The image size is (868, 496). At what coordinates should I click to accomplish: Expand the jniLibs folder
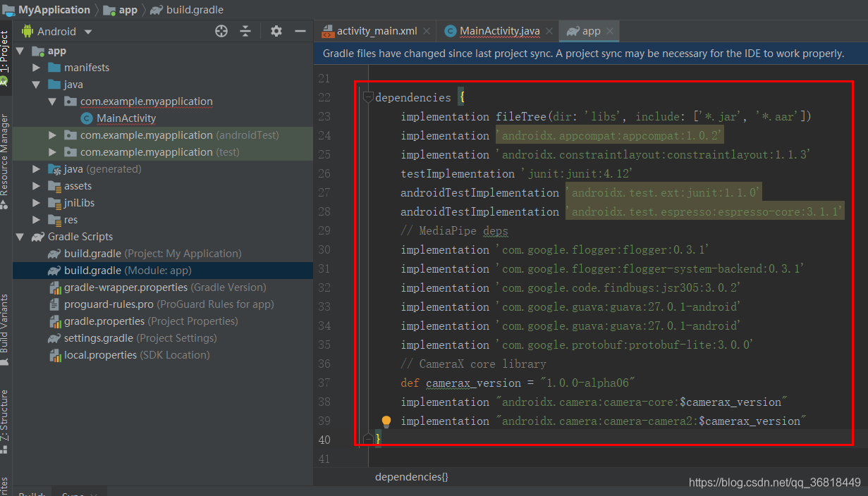[x=37, y=203]
